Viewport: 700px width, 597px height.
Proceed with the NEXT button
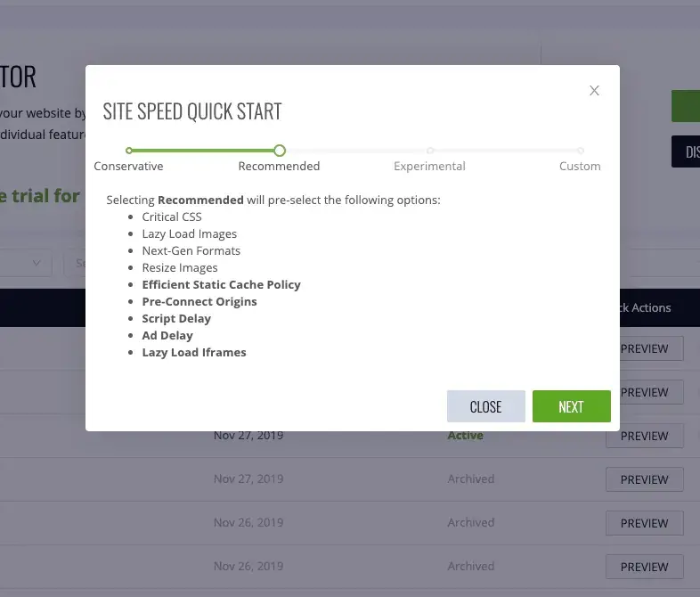coord(572,406)
